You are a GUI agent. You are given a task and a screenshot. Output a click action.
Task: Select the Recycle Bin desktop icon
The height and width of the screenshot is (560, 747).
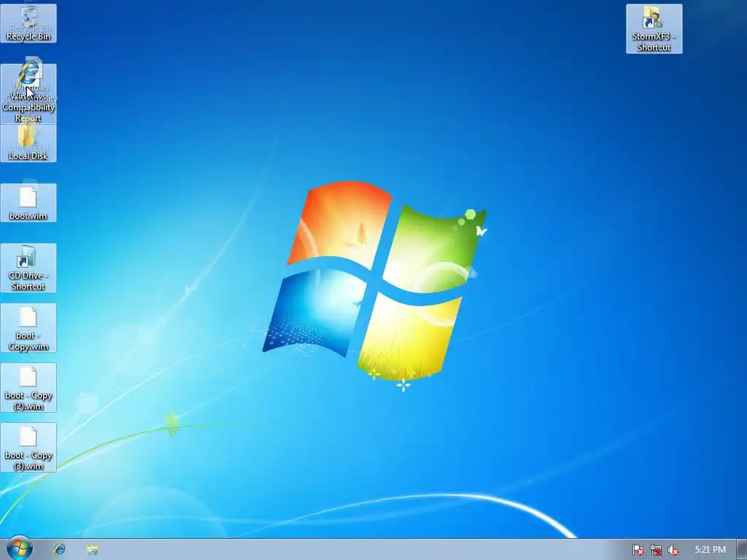coord(28,23)
